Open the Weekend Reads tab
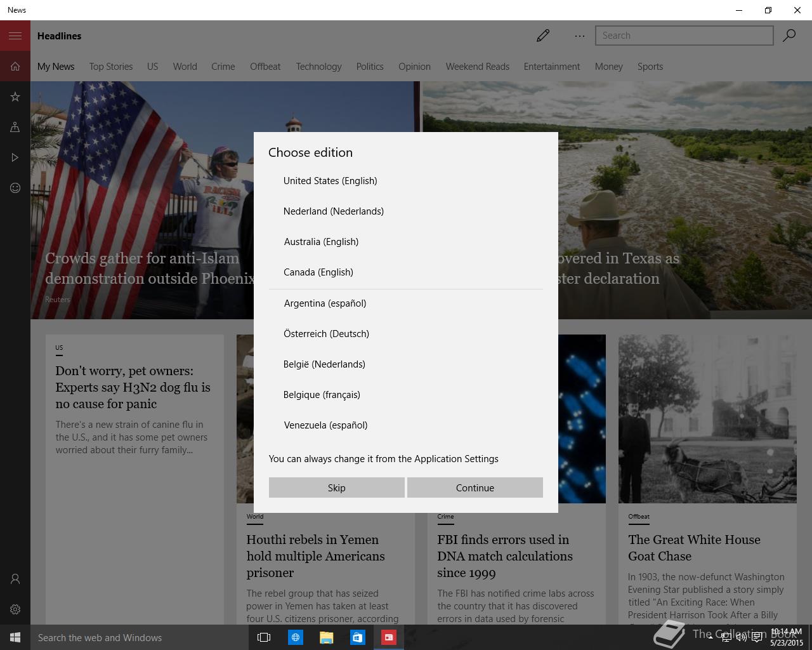The image size is (812, 650). pyautogui.click(x=478, y=67)
